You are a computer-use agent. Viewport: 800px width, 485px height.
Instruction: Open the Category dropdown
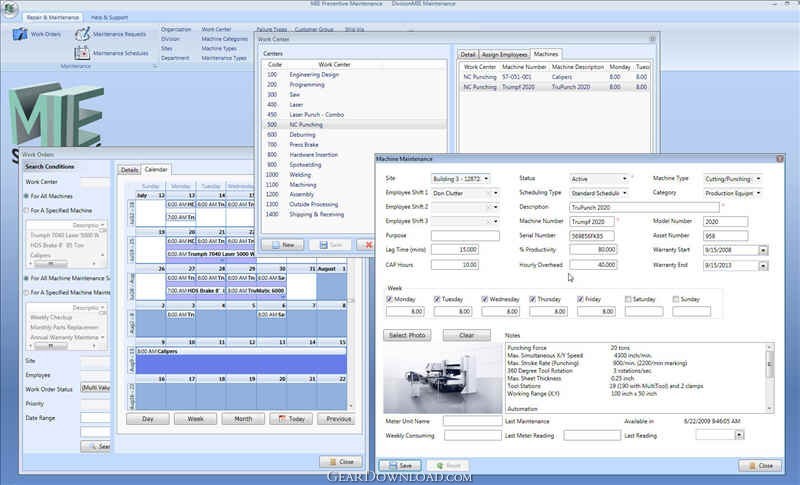point(758,193)
